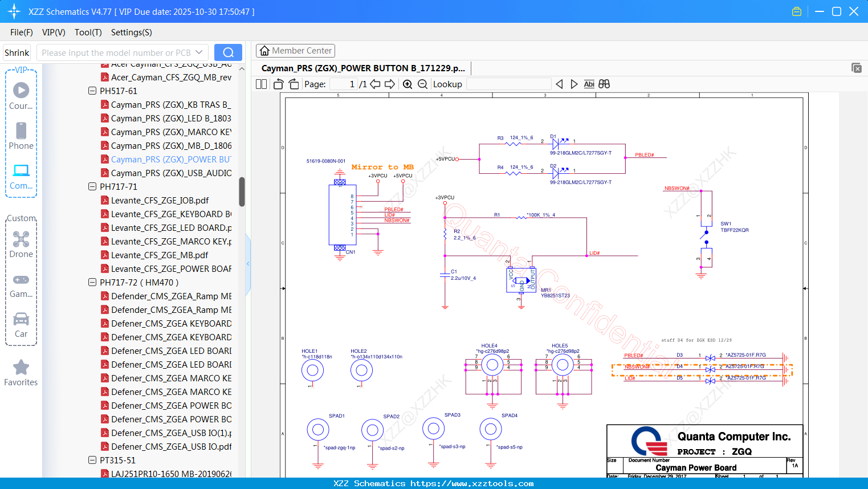Go to the next page arrow

[390, 84]
